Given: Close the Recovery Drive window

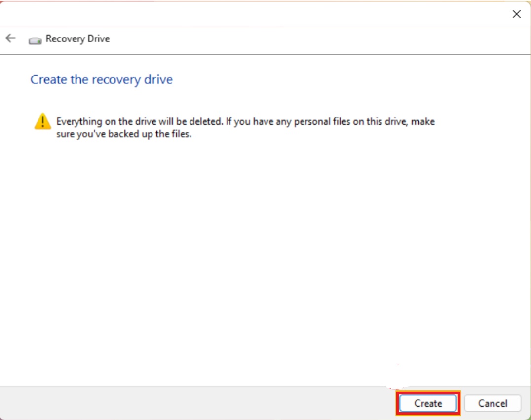Looking at the screenshot, I should point(516,14).
